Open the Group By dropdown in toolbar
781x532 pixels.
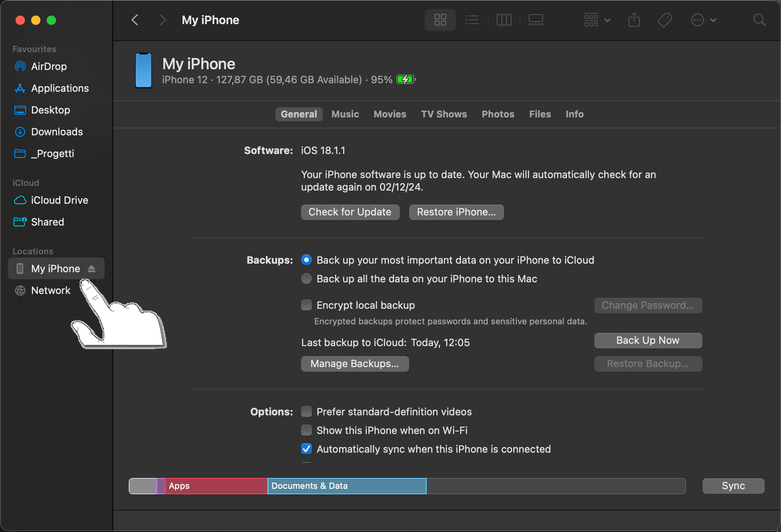pyautogui.click(x=597, y=20)
